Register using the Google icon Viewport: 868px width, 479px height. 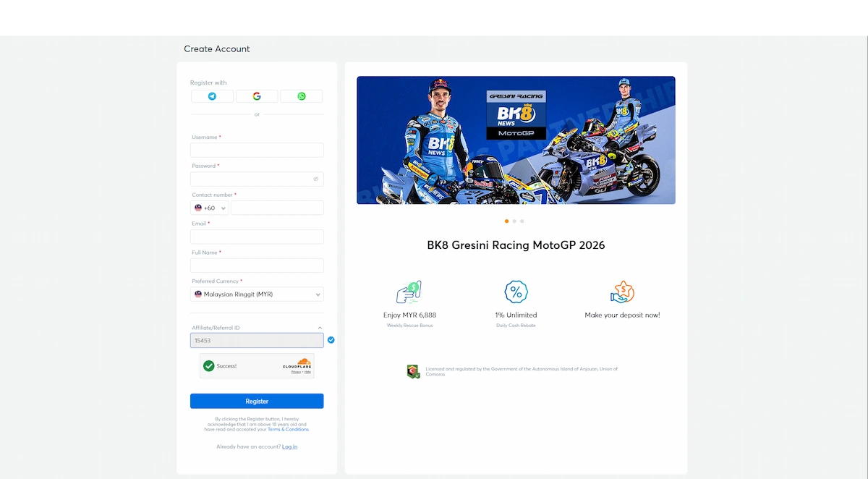click(257, 96)
